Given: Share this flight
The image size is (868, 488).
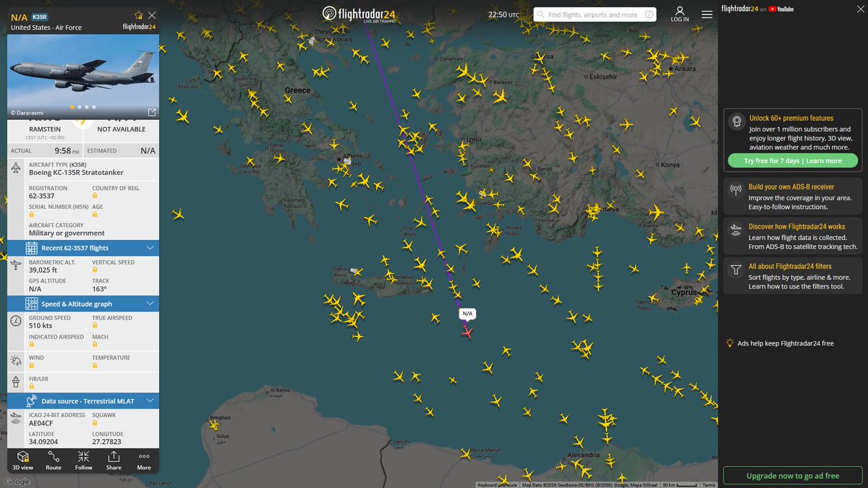Looking at the screenshot, I should click(114, 461).
